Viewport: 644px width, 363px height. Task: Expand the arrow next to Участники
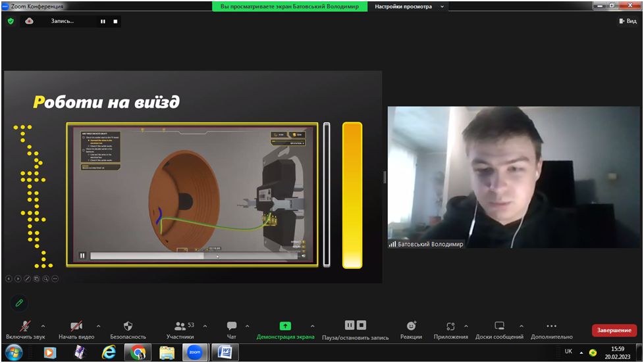[205, 326]
